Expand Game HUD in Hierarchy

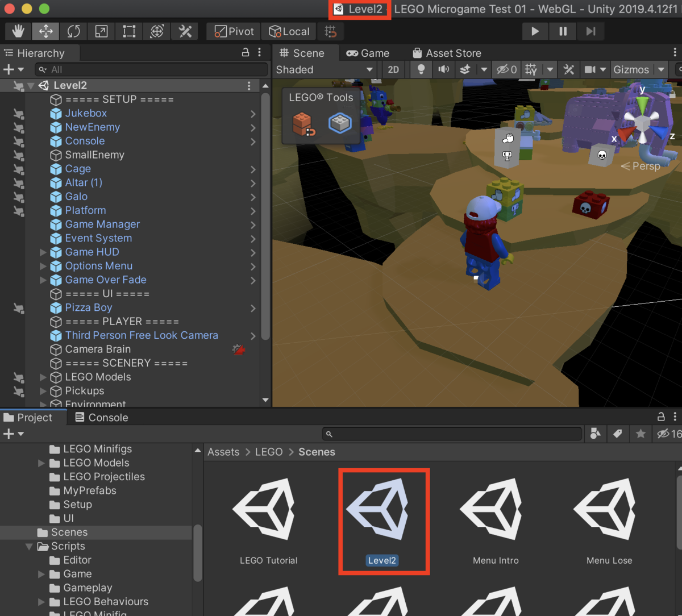43,252
